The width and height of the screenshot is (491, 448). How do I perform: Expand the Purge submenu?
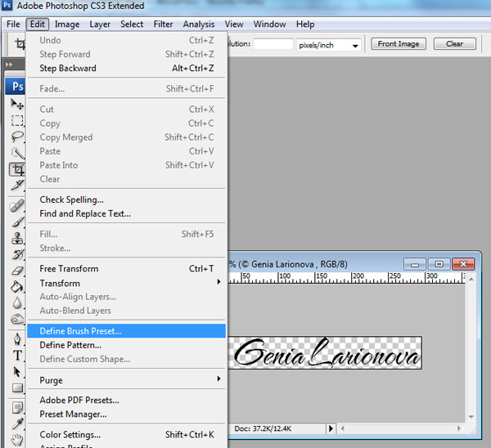pos(127,380)
